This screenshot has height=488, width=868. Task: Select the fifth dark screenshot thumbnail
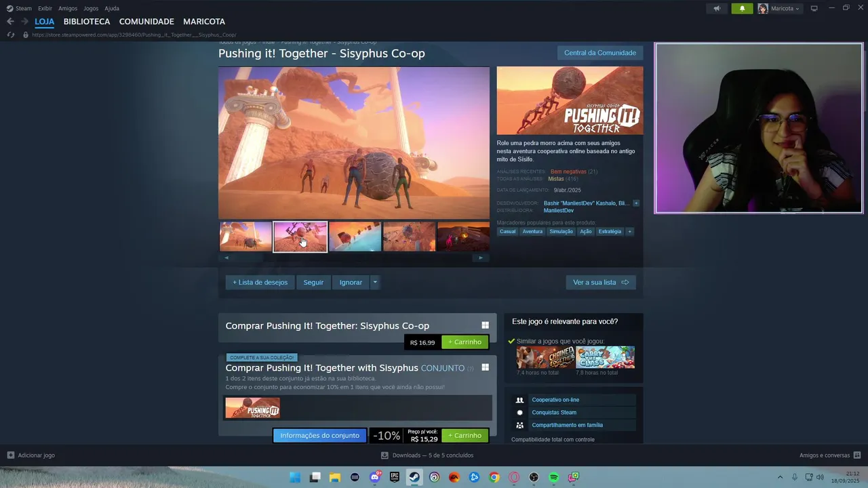[463, 237]
